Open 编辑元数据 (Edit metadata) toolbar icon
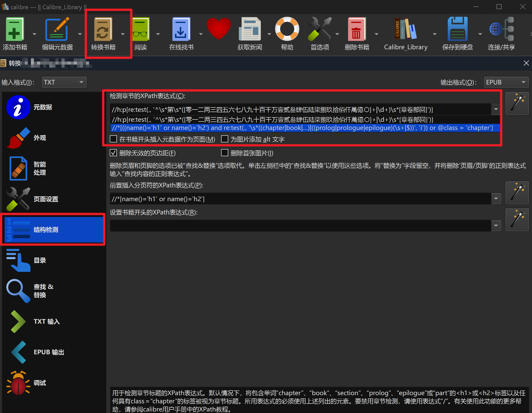 [x=57, y=29]
